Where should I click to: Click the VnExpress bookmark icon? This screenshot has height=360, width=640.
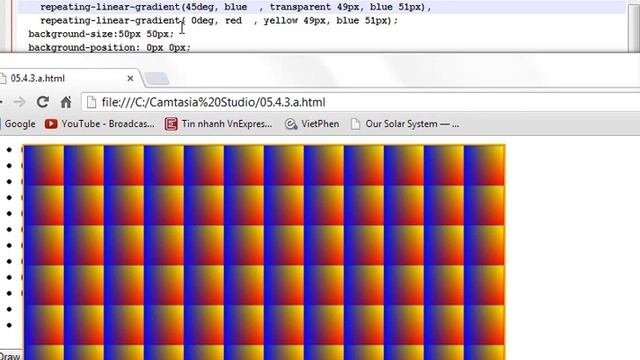point(171,124)
